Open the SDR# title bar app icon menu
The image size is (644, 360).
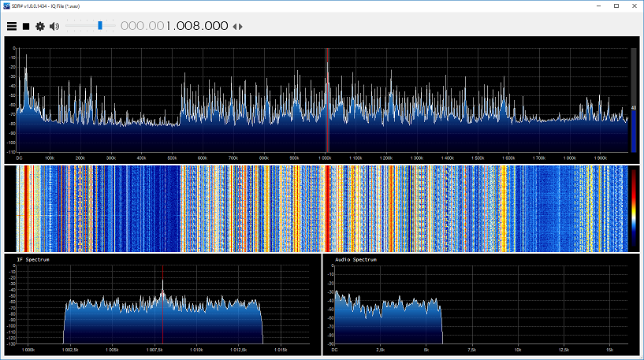(6, 6)
